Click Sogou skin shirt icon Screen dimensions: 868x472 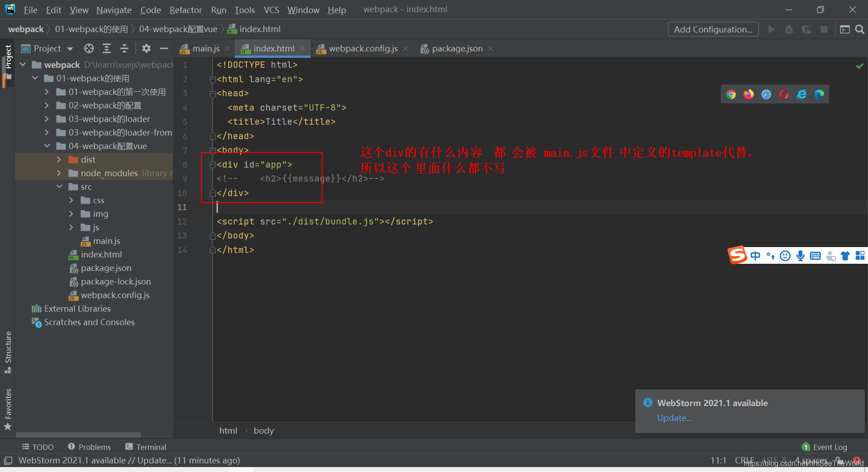tap(845, 256)
